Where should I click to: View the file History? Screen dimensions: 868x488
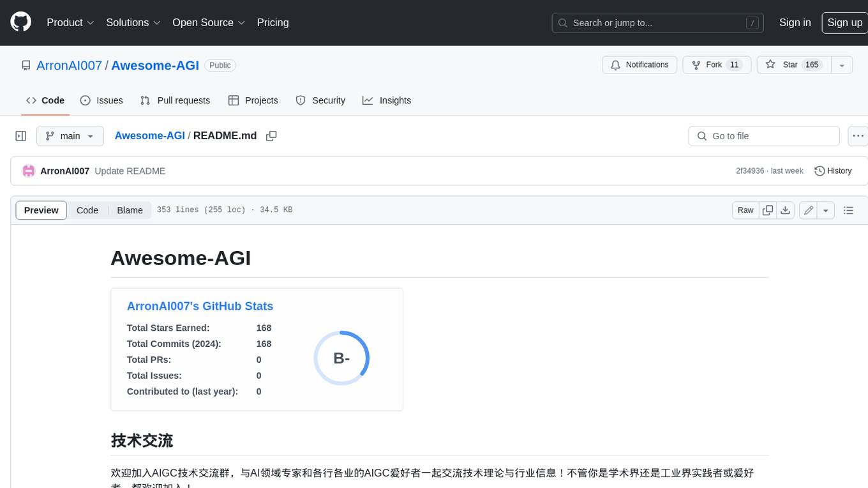tap(833, 171)
